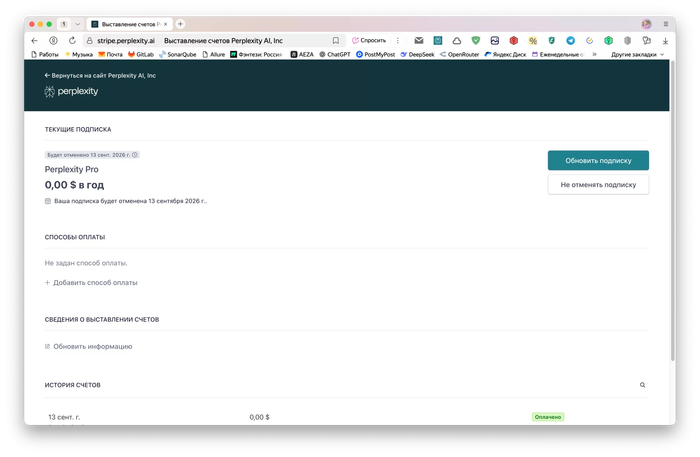Viewport: 700px width, 457px height.
Task: Click the bookmark icon in address bar
Action: pyautogui.click(x=335, y=40)
